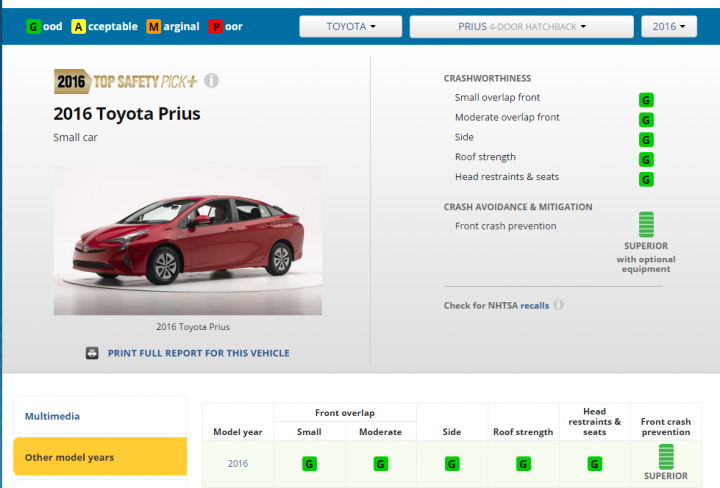Click the Marginal rating legend icon
Viewport: 720px width, 488px height.
tap(154, 27)
